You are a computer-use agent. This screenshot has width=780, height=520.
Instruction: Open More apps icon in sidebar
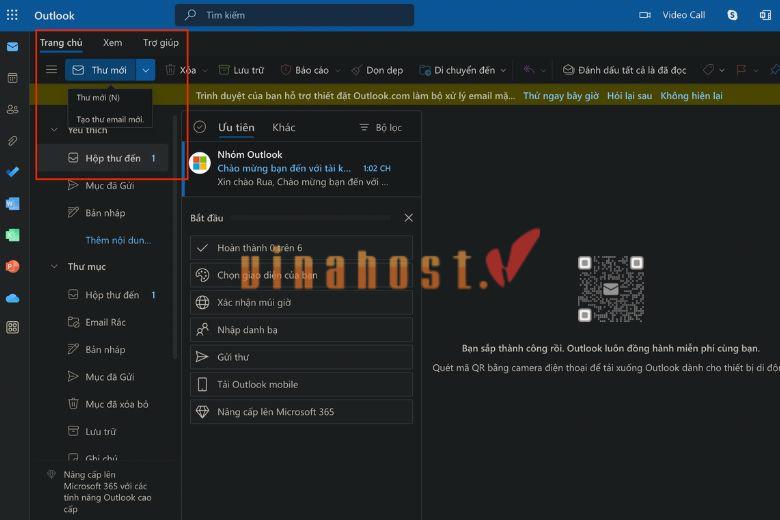(x=12, y=327)
